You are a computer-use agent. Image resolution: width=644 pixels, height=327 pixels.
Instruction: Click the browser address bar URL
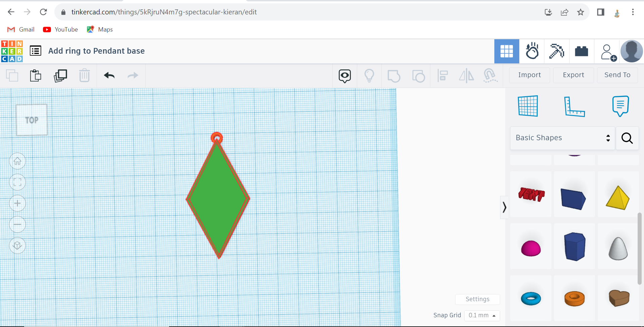(164, 12)
